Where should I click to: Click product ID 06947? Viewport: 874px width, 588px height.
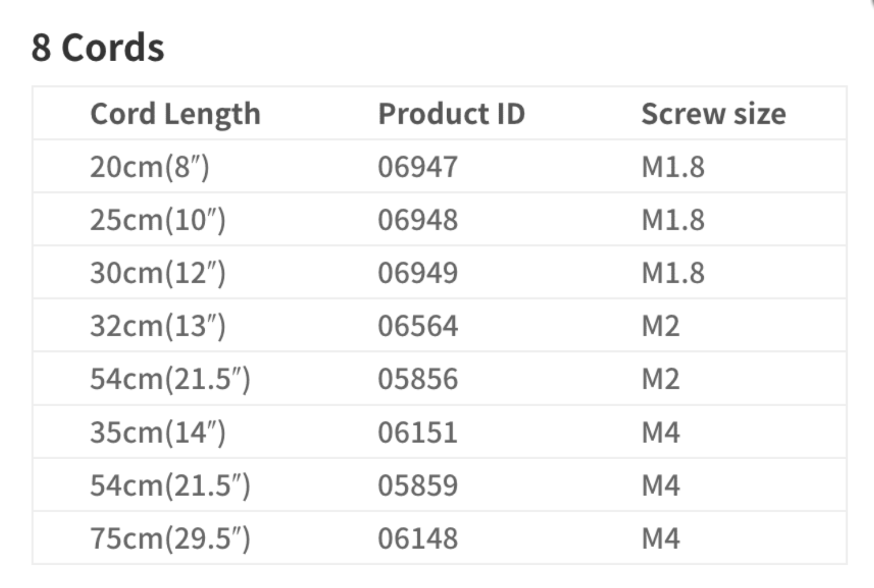pos(417,167)
